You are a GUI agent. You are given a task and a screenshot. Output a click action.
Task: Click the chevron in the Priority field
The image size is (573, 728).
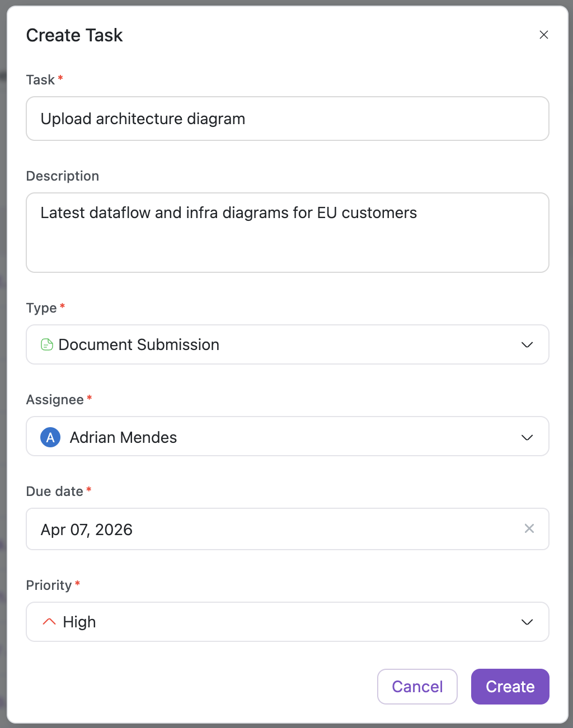tap(527, 622)
